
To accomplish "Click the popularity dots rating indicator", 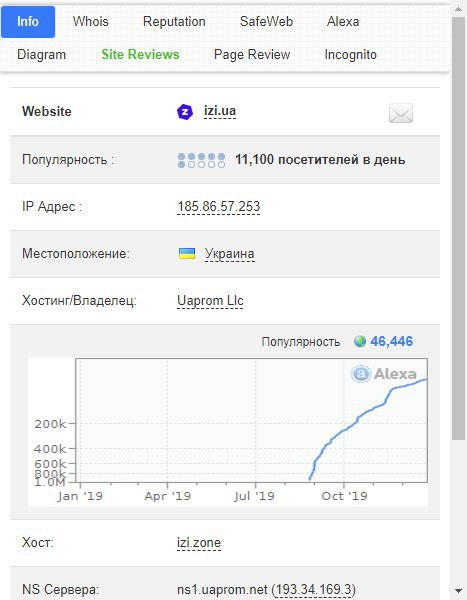I will pyautogui.click(x=201, y=160).
